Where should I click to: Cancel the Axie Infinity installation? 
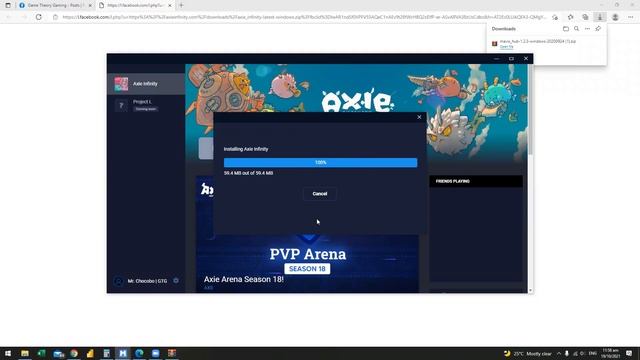(x=320, y=194)
